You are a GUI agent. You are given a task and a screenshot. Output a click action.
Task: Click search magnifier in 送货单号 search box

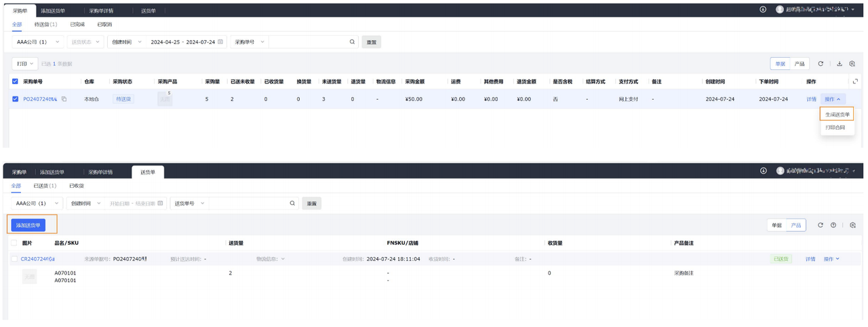click(x=292, y=203)
